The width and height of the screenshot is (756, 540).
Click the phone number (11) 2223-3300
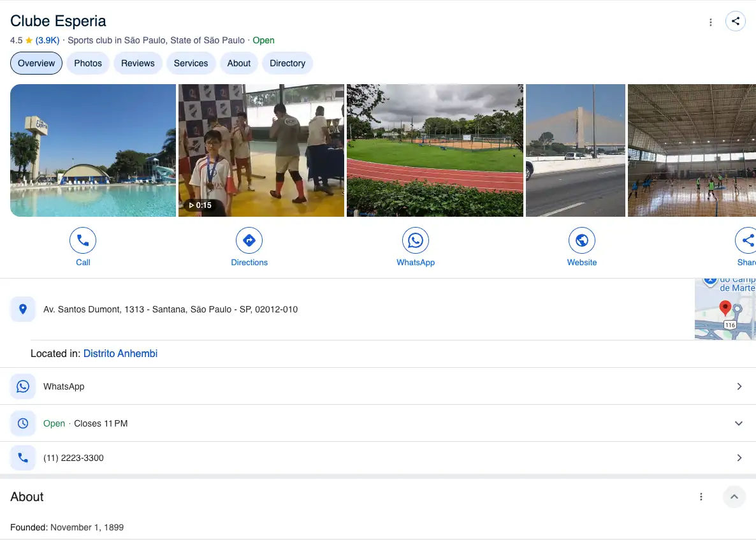coord(73,458)
